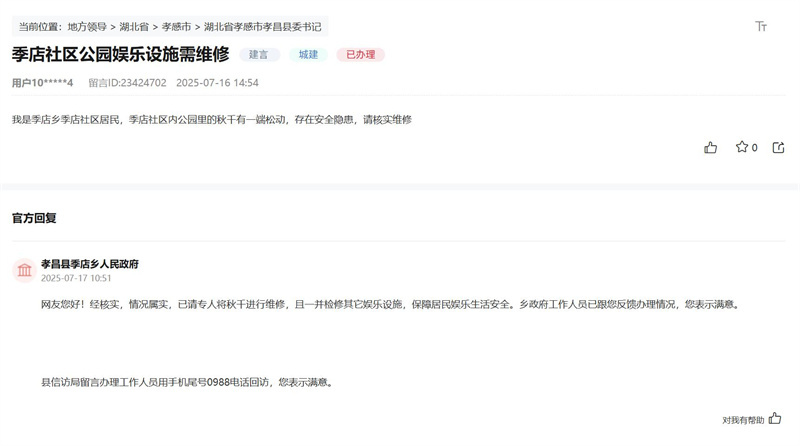Share the message via share icon

tap(779, 147)
